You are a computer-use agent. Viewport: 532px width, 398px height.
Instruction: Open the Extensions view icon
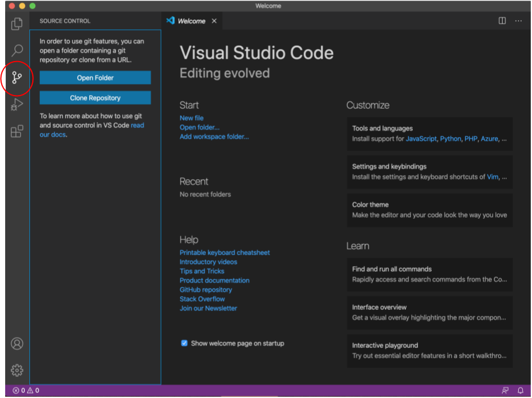click(x=17, y=132)
